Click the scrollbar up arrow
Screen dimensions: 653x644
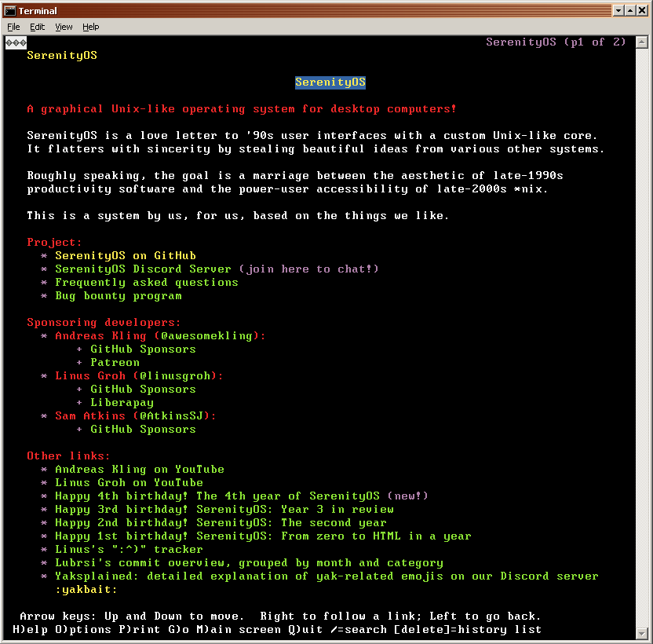coord(642,42)
